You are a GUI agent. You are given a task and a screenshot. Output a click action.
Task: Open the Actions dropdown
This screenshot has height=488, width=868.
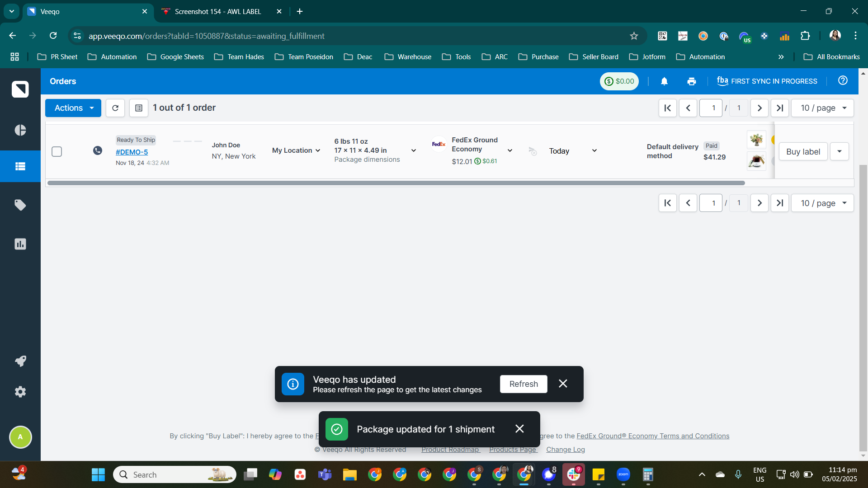tap(73, 108)
